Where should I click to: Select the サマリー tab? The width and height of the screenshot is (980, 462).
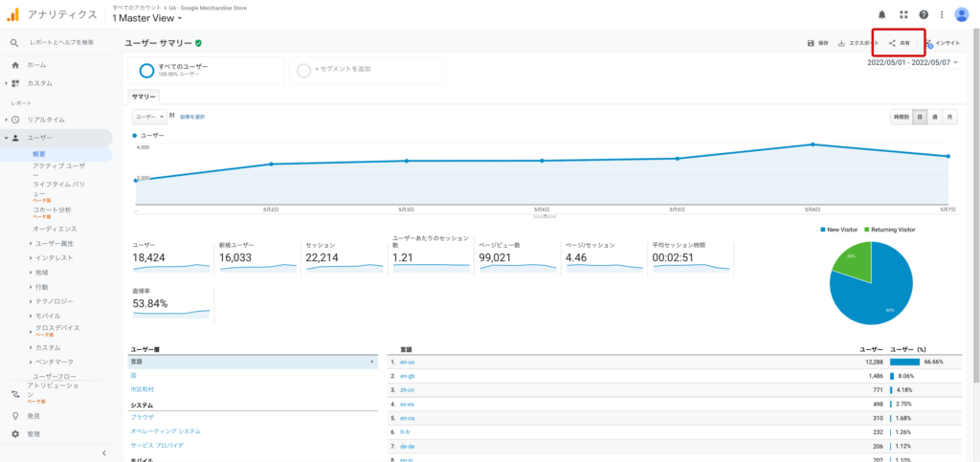144,97
